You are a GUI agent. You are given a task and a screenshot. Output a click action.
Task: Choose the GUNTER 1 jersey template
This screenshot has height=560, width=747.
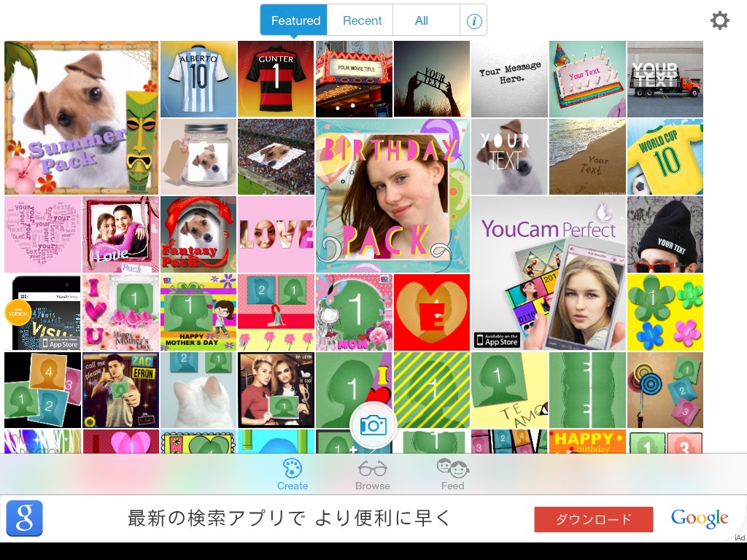point(276,79)
